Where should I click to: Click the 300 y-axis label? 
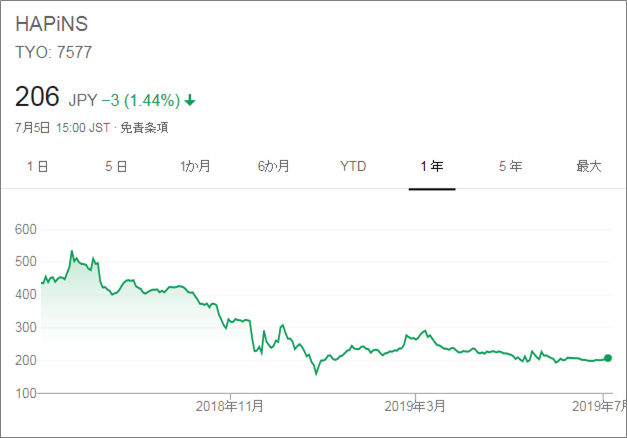coord(26,327)
